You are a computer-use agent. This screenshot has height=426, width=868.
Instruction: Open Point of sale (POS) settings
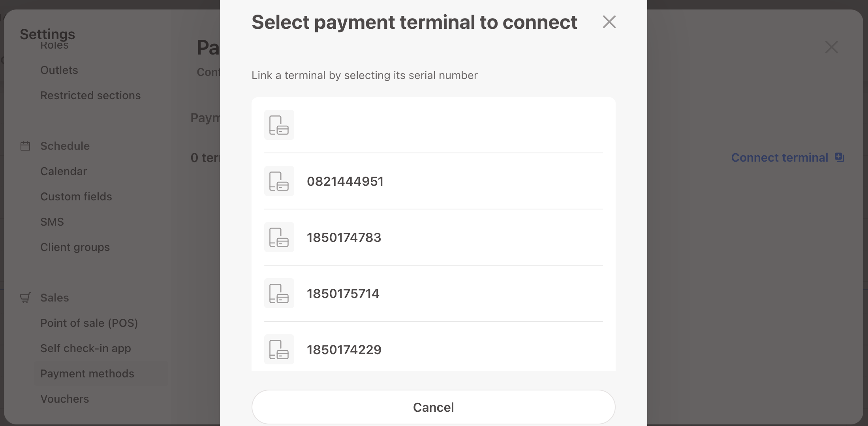coord(89,323)
